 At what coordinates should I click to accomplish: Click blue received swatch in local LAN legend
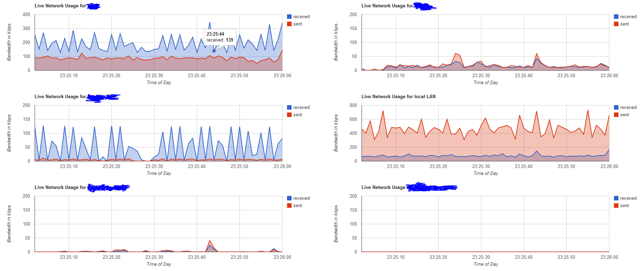pos(616,107)
